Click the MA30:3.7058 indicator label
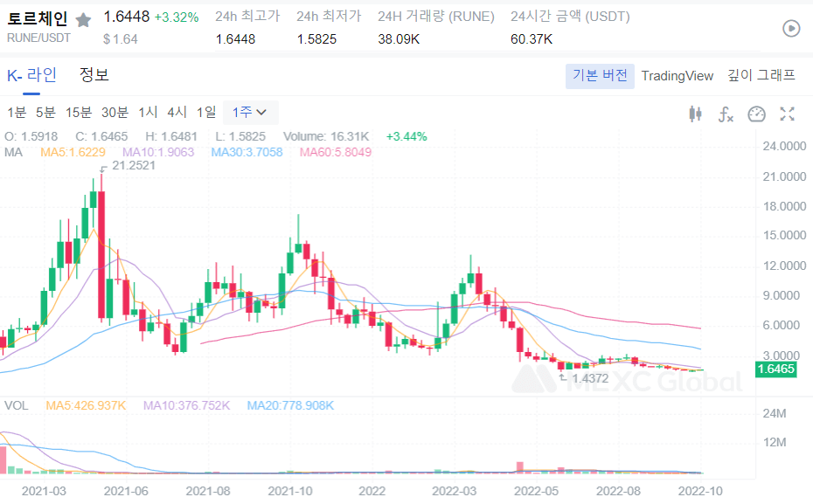 247,152
